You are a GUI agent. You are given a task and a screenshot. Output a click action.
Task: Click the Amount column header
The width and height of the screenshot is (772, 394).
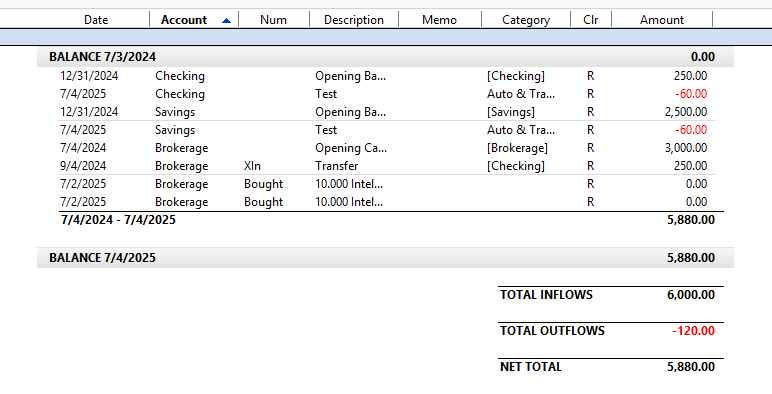click(662, 20)
